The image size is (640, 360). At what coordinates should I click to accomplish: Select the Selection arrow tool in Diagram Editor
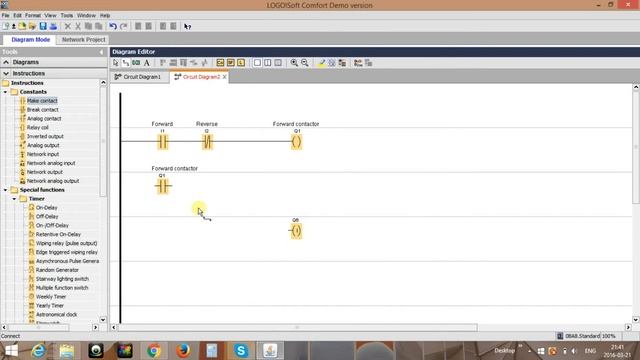point(116,63)
